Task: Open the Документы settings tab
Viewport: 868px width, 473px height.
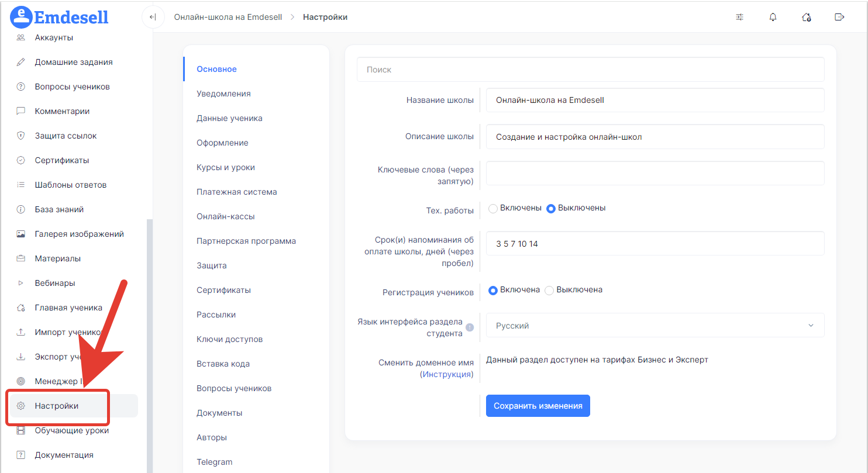Action: pyautogui.click(x=219, y=413)
